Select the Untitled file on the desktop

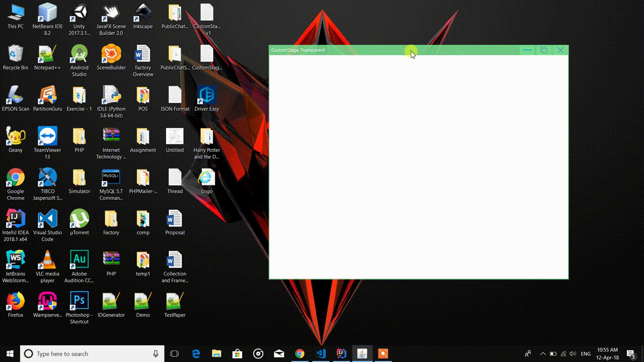click(175, 140)
